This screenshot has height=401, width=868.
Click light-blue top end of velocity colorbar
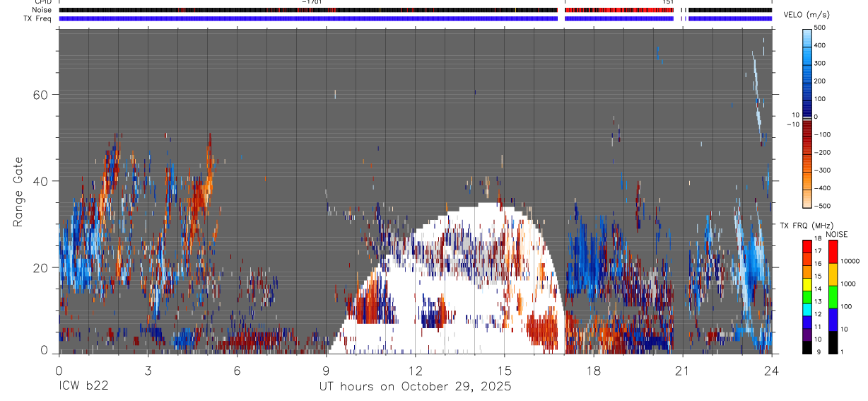[x=807, y=34]
